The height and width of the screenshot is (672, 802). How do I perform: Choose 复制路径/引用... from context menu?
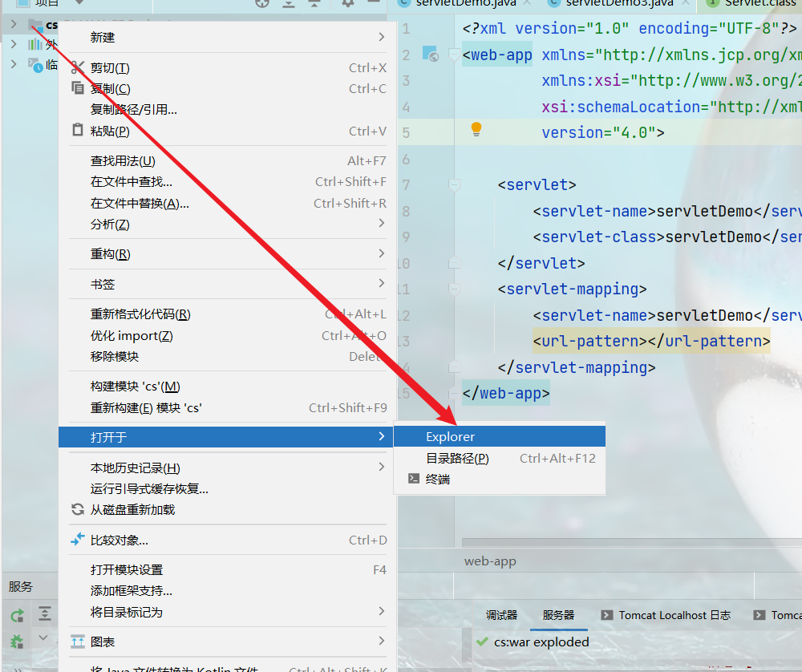point(228,109)
